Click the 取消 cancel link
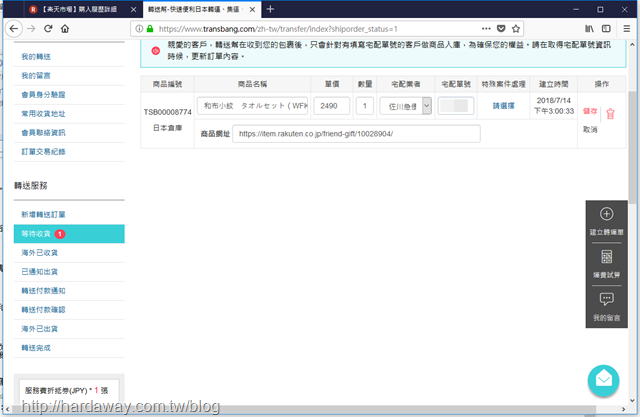Image resolution: width=640 pixels, height=417 pixels. 590,129
